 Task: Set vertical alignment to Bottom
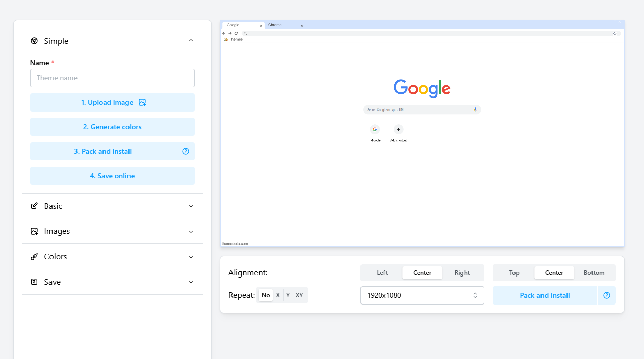coord(594,273)
